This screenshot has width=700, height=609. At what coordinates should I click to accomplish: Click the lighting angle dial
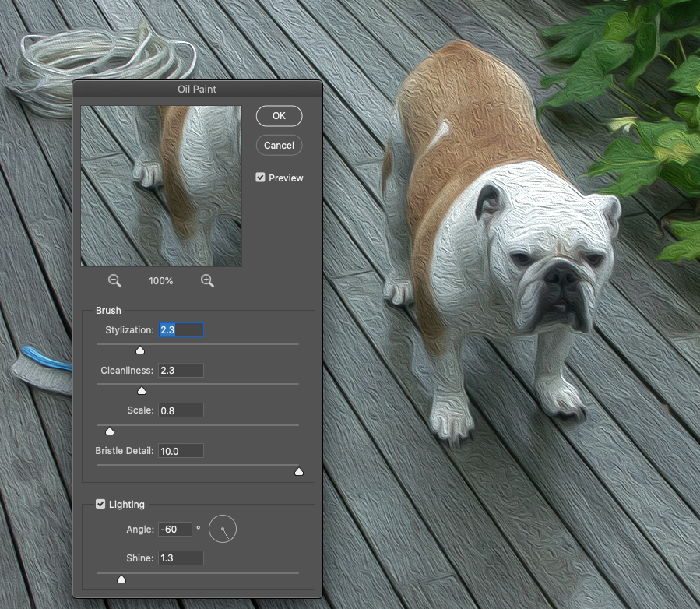223,529
